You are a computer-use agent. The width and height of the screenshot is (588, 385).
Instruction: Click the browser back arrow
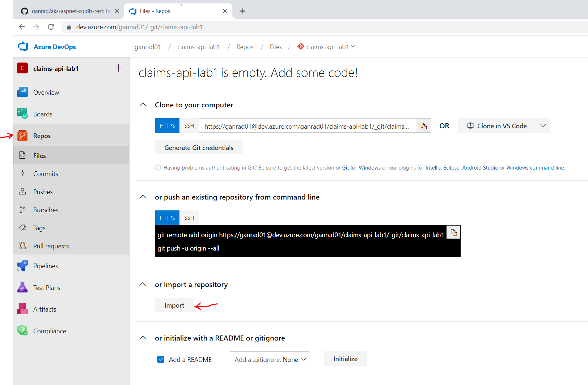22,27
